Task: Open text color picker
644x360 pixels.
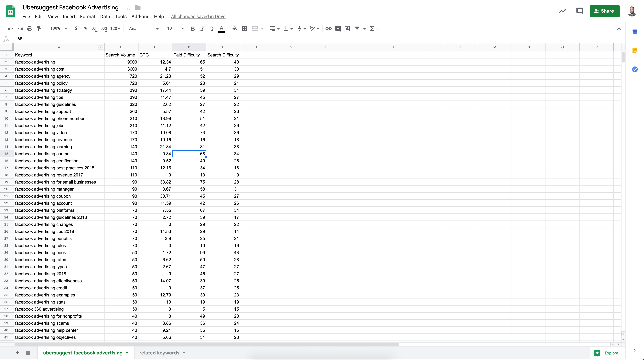Action: coord(222,29)
